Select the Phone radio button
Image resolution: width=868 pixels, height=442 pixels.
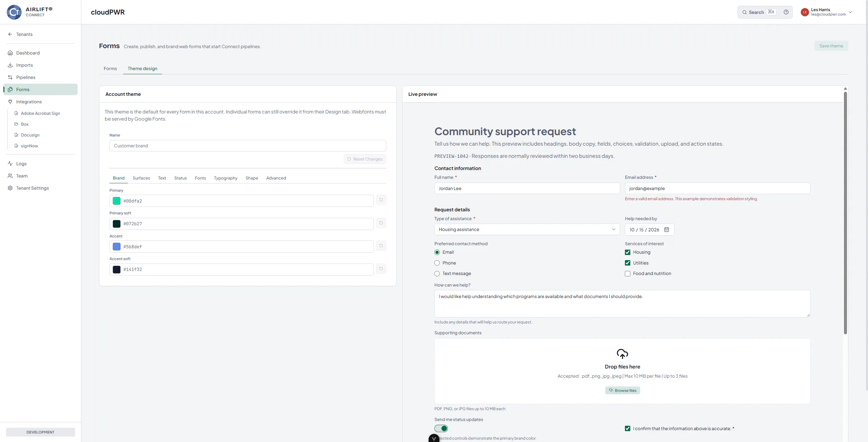pyautogui.click(x=437, y=263)
